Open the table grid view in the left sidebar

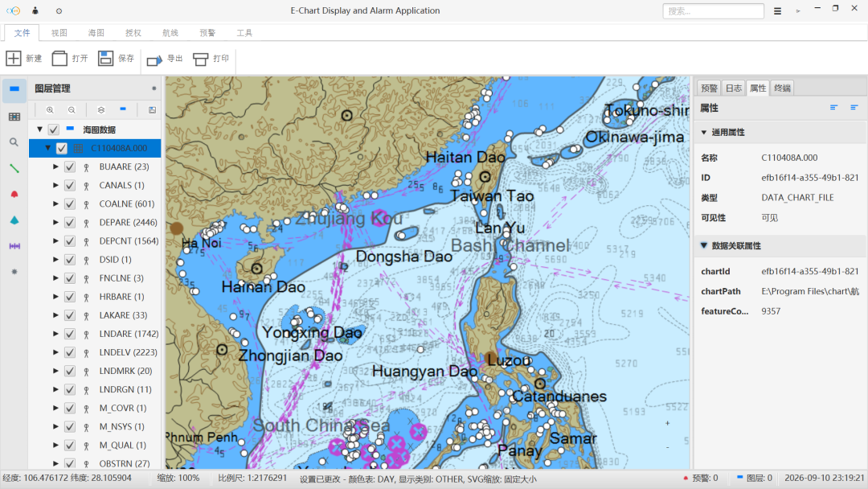click(x=14, y=117)
